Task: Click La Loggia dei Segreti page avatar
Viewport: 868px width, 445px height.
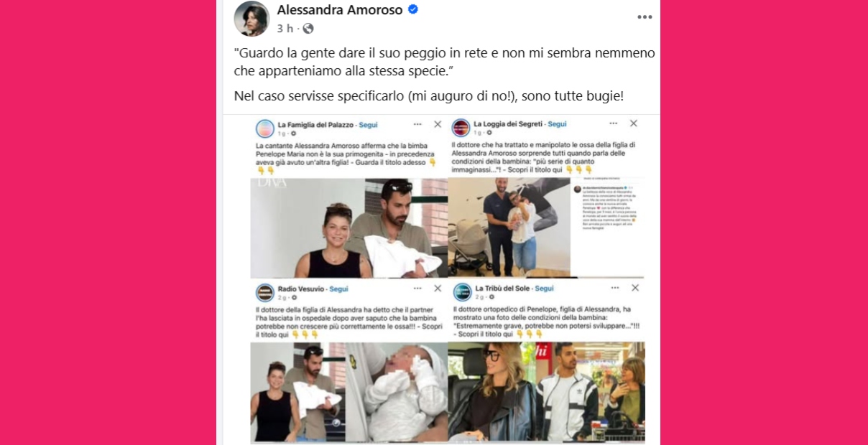Action: coord(461,128)
